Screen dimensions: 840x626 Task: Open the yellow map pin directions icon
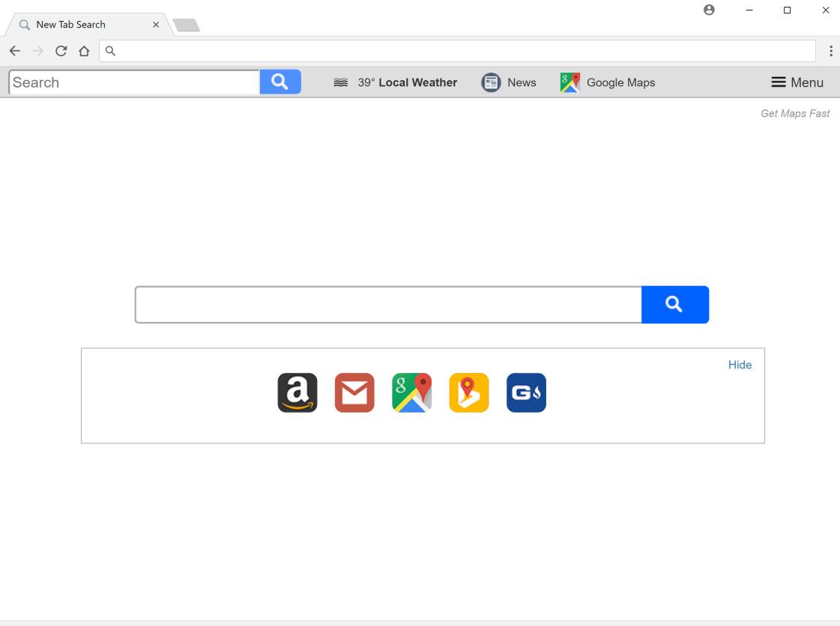coord(469,392)
